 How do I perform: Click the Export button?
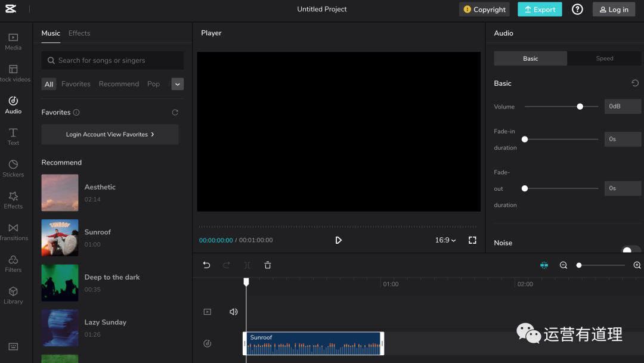(540, 10)
